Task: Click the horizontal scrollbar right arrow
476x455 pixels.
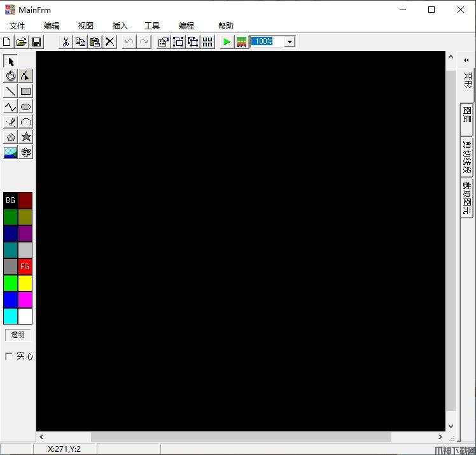Action: point(440,437)
